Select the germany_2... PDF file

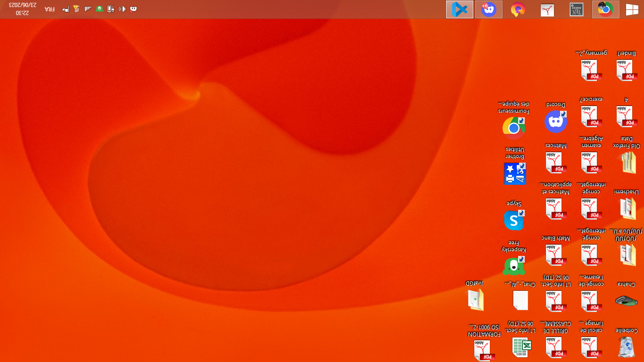coord(591,65)
